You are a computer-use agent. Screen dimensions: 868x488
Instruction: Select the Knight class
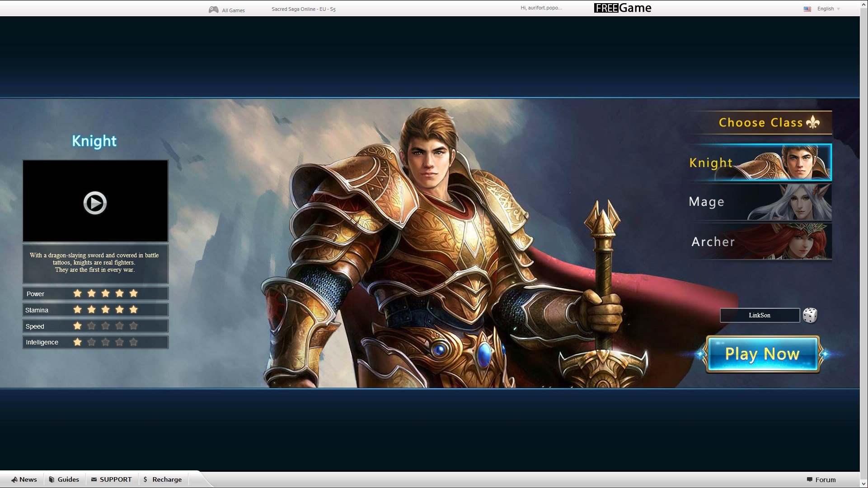coord(760,163)
